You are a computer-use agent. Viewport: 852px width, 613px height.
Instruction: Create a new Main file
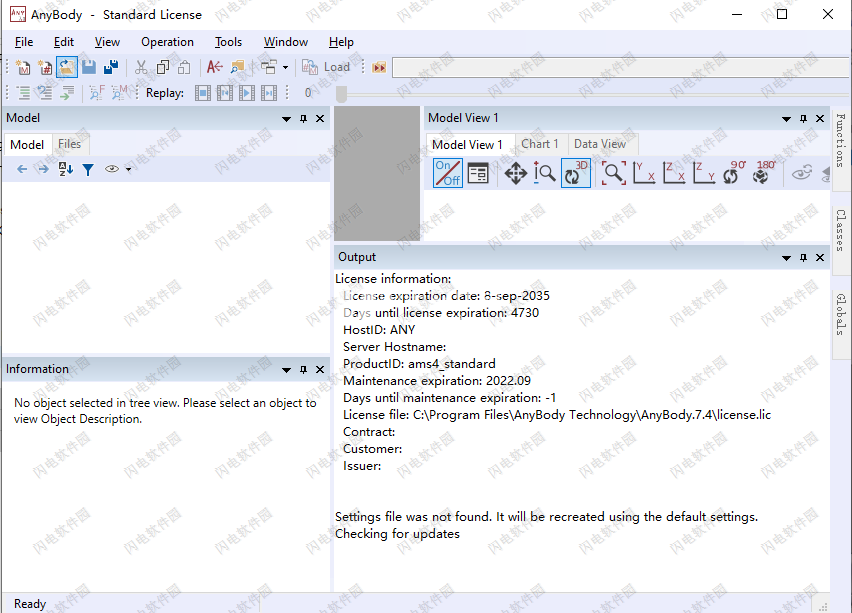[x=23, y=67]
